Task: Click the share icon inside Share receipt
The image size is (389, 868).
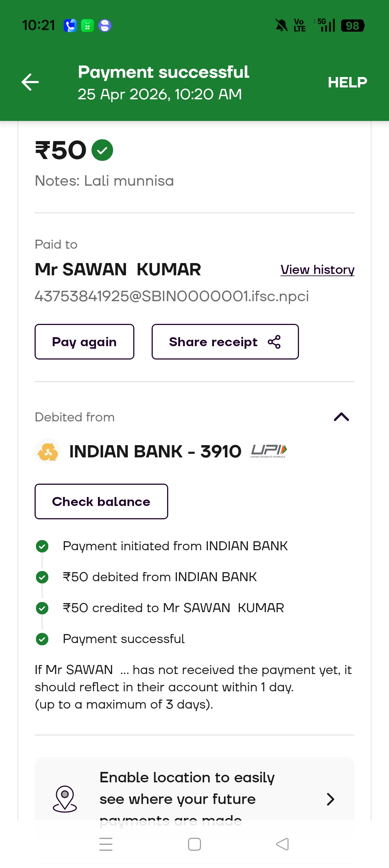Action: click(274, 342)
